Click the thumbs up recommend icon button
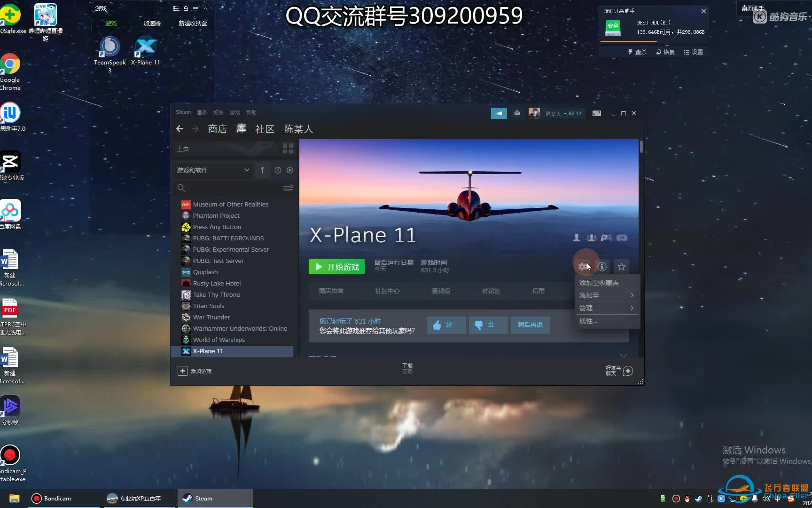 (x=446, y=325)
